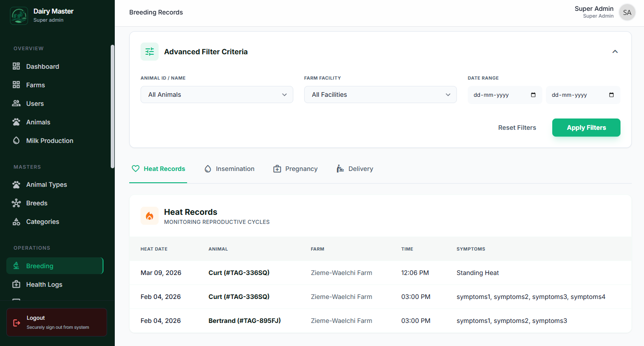644x346 pixels.
Task: Go to the Delivery tab
Action: pyautogui.click(x=355, y=169)
